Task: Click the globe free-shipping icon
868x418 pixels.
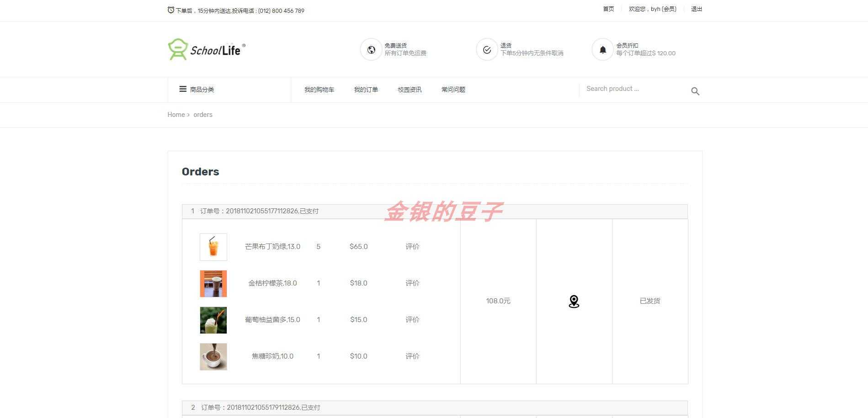Action: 371,49
